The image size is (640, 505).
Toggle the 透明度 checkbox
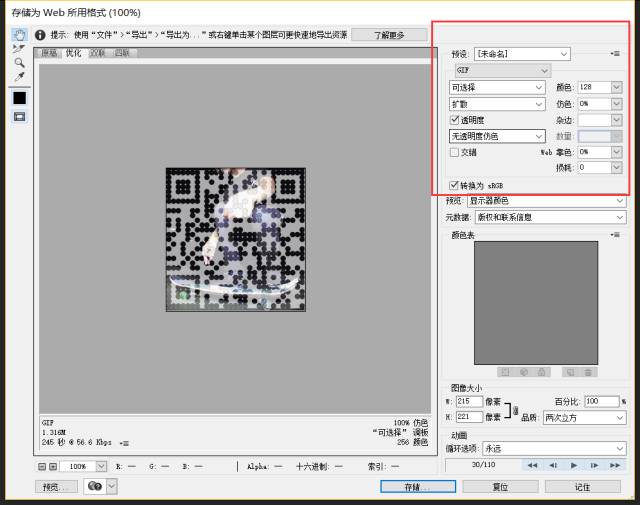point(455,119)
